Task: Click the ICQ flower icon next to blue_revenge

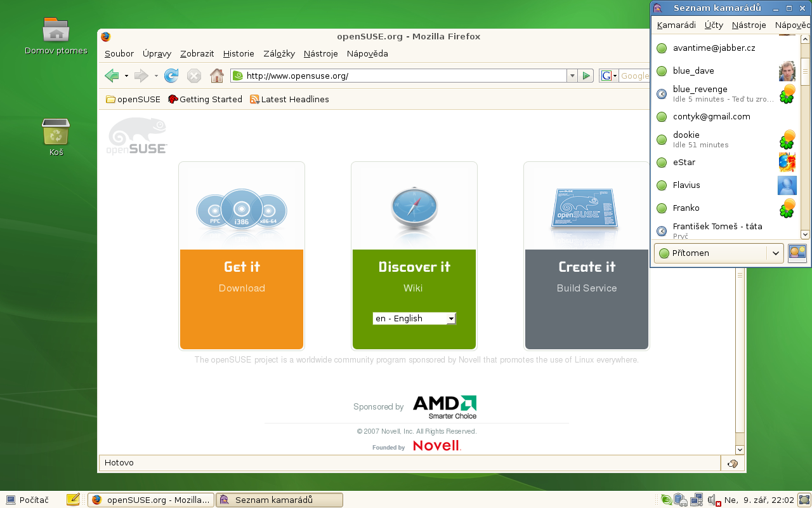Action: click(787, 94)
